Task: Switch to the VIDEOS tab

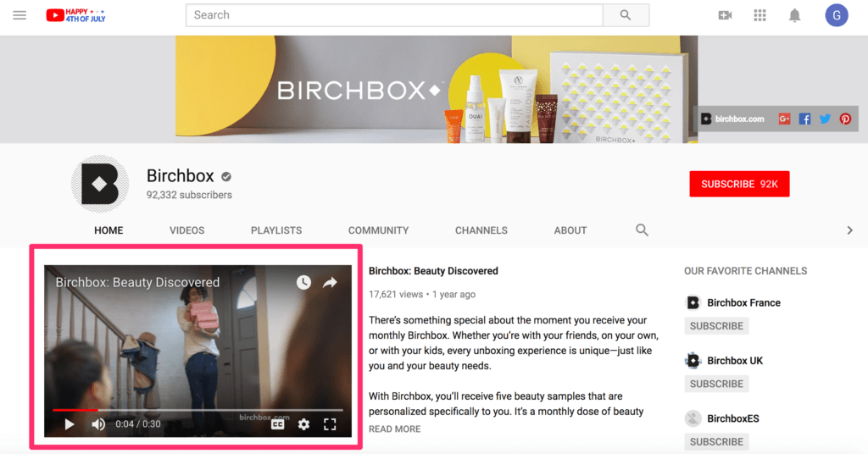Action: [187, 230]
